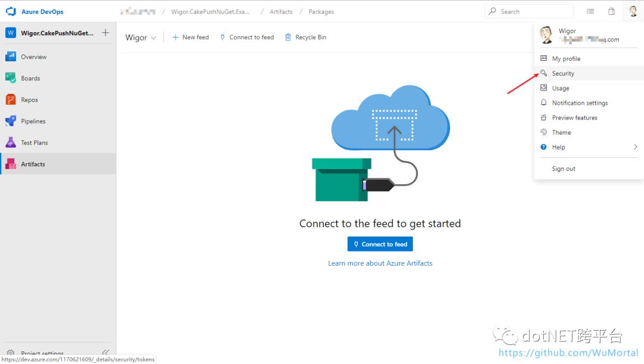Click the My profile card icon
Screen dimensions: 644x364
click(x=543, y=58)
